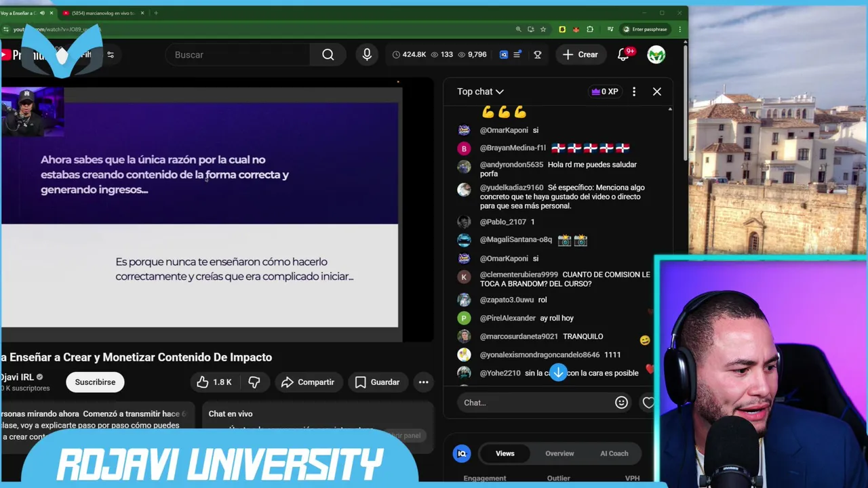Click the page scrollbar at right edge
This screenshot has width=868, height=488.
tap(685, 102)
